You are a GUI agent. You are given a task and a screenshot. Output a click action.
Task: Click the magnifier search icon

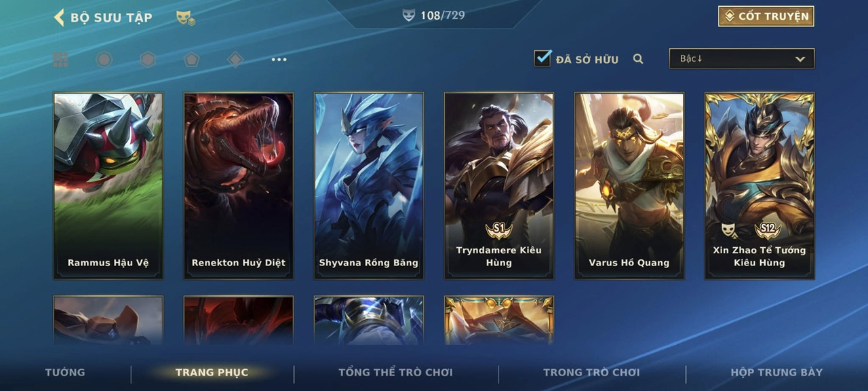638,59
